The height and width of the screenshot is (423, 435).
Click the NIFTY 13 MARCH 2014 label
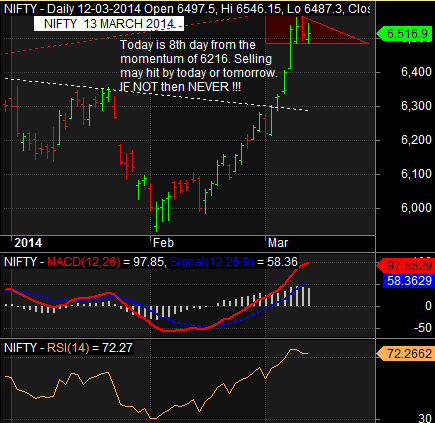pyautogui.click(x=109, y=24)
